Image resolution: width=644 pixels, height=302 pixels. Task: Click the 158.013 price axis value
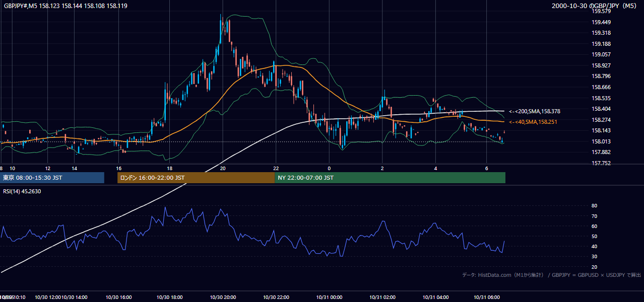[x=601, y=141]
